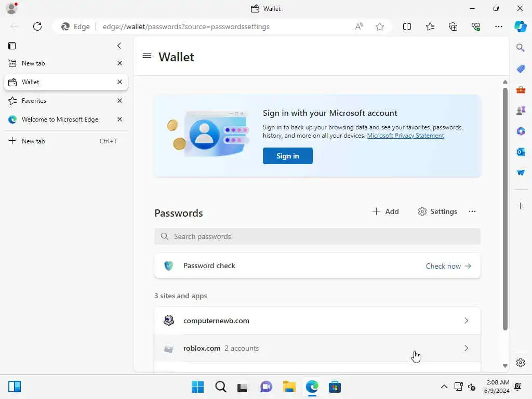The height and width of the screenshot is (399, 532).
Task: Click the scrollbar down arrow
Action: tap(505, 366)
